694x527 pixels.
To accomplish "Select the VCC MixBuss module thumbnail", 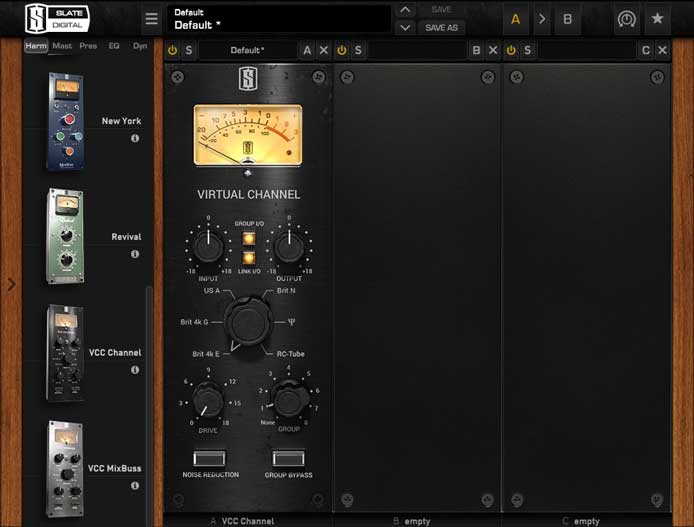I will [65, 469].
